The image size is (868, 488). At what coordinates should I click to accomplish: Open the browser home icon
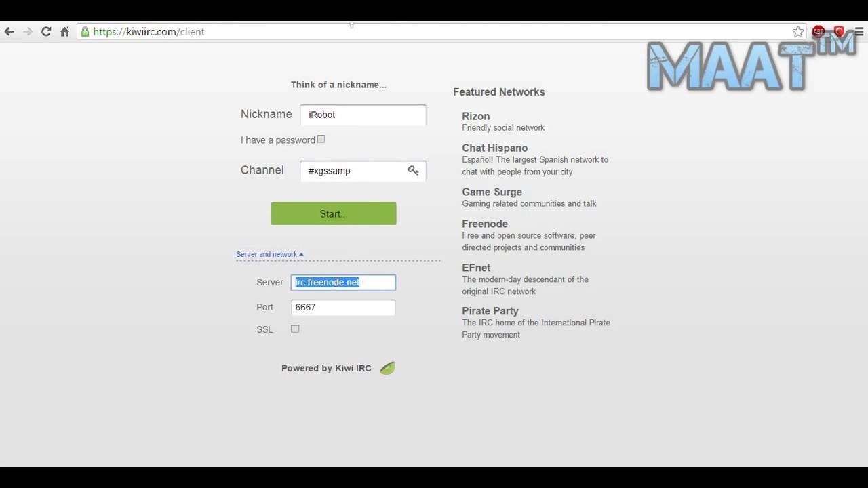65,32
